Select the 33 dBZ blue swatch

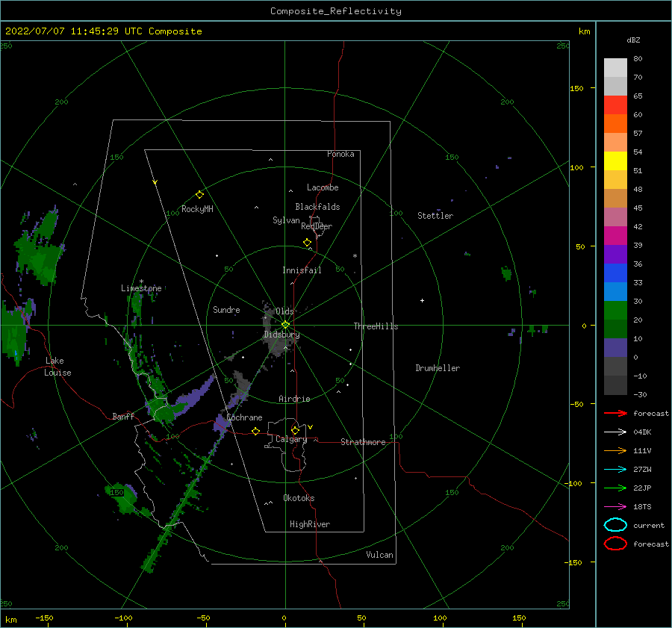(615, 291)
